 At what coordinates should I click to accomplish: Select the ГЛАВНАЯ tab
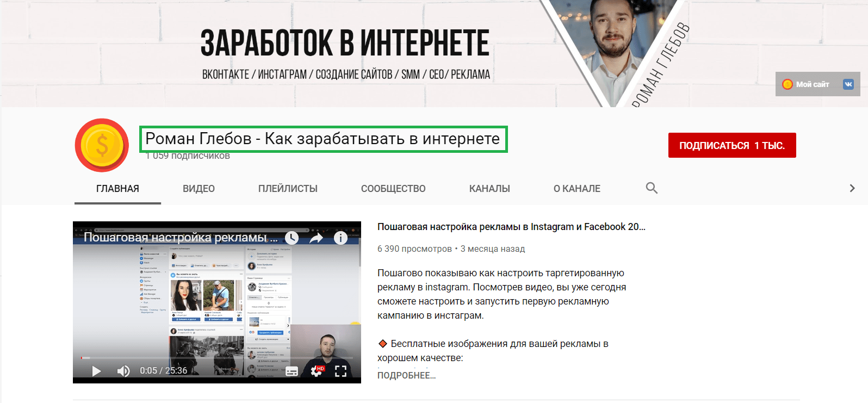pos(117,189)
